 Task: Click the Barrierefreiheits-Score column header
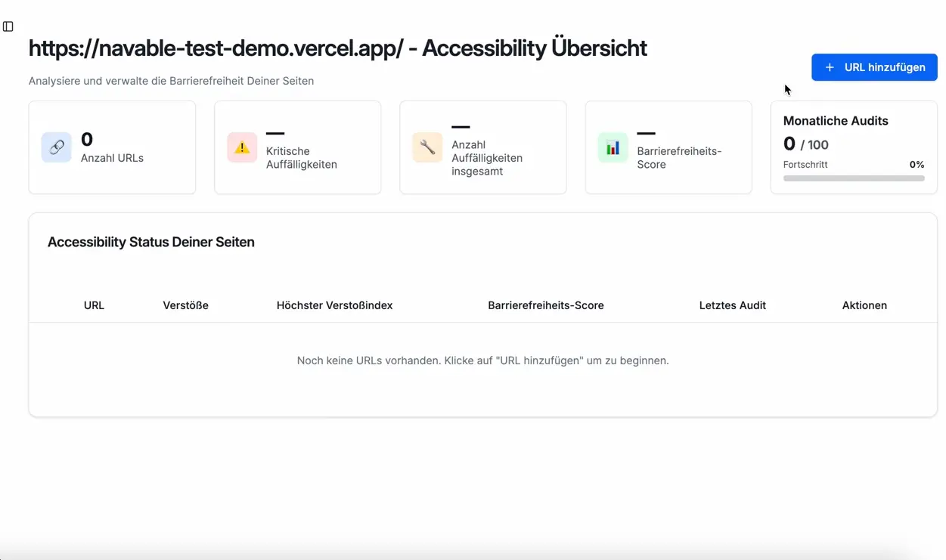(x=545, y=305)
